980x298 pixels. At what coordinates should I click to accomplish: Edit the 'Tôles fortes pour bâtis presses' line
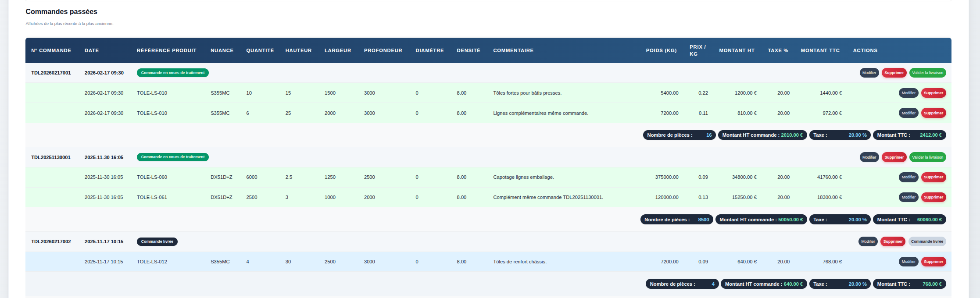click(908, 93)
